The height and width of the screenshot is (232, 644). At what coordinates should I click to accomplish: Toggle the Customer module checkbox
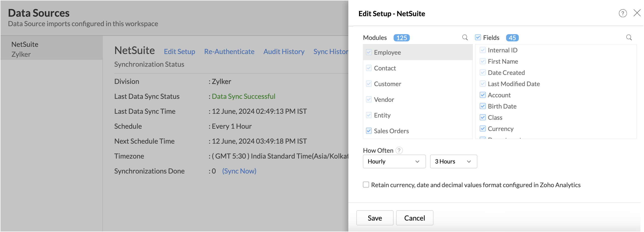369,84
